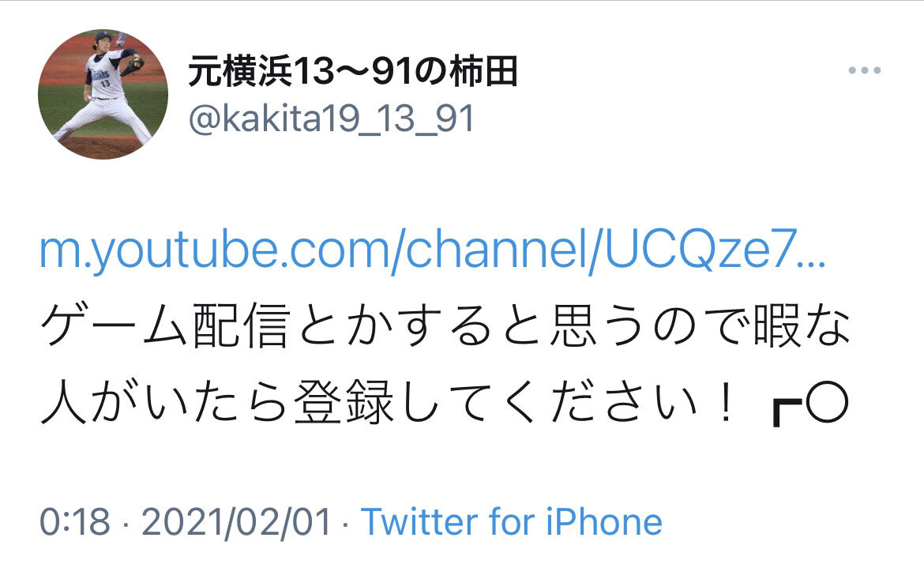Screen dimensions: 924x564
Task: Tap the word 配信 in the tweet
Action: coord(240,325)
